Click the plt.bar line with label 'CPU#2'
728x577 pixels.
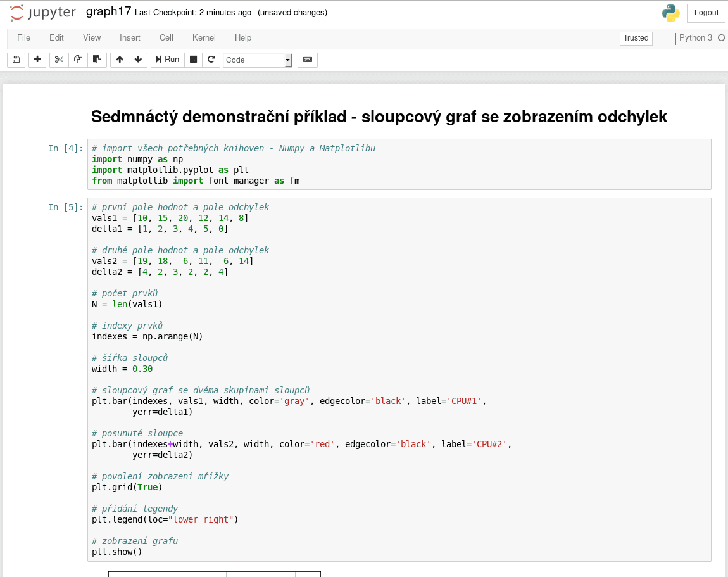tap(302, 445)
